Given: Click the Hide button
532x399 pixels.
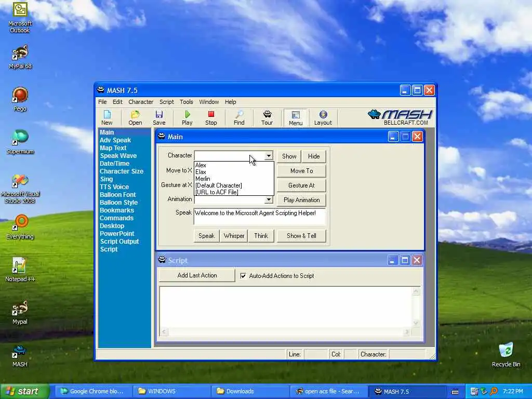Looking at the screenshot, I should coord(314,156).
